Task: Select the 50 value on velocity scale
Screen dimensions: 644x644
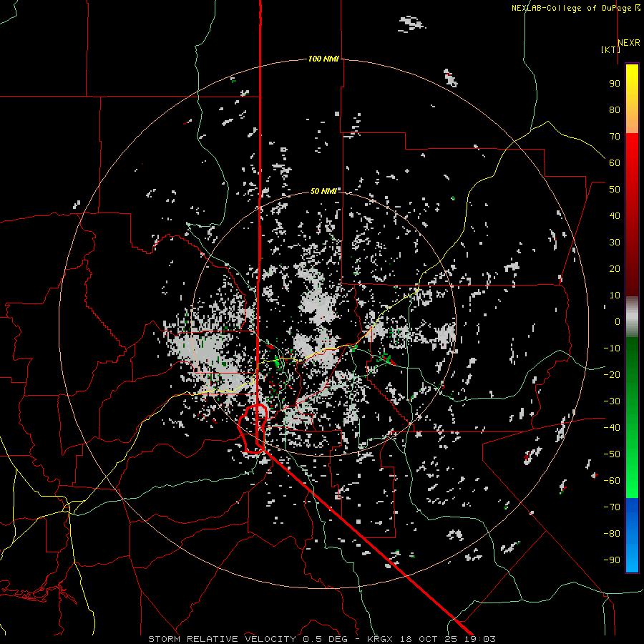Action: click(x=615, y=190)
